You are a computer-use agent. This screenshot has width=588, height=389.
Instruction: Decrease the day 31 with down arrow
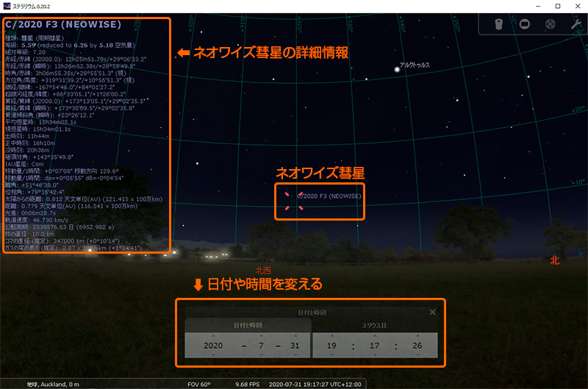click(295, 354)
